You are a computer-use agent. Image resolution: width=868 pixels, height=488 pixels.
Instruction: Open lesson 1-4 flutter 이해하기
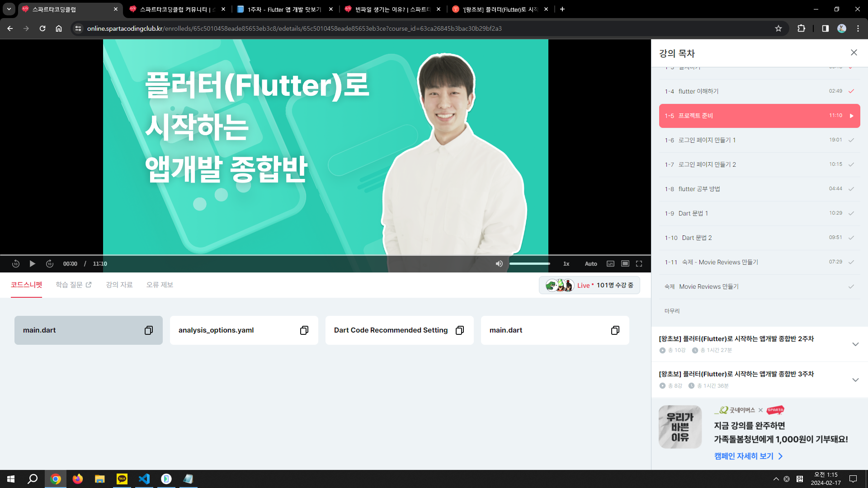[759, 91]
